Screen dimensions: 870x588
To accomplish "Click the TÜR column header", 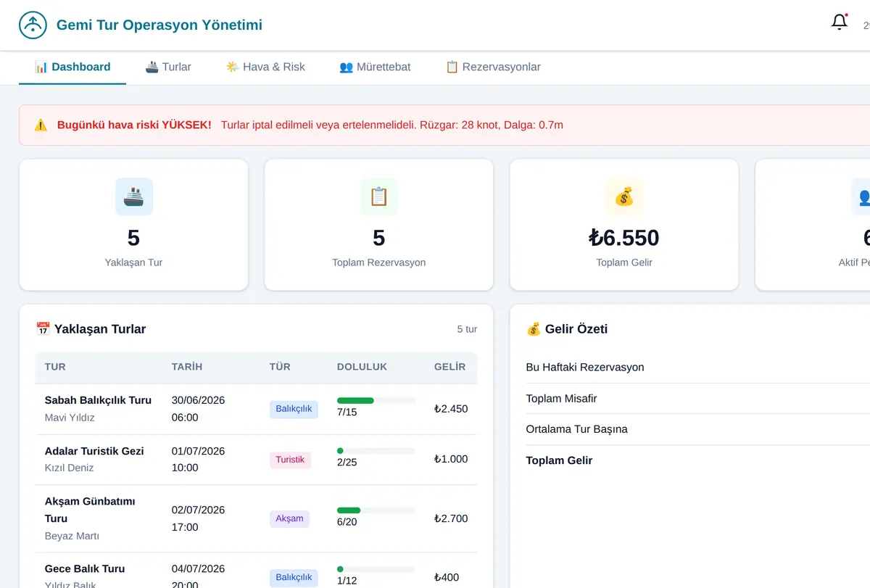I will coord(280,367).
